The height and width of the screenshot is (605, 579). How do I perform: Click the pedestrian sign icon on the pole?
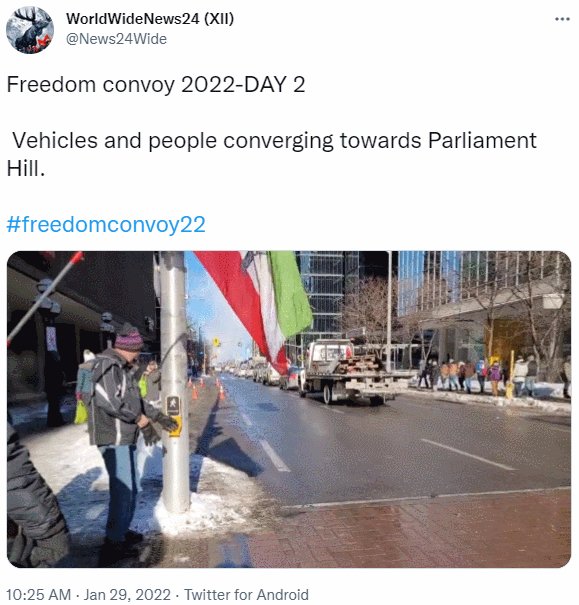pyautogui.click(x=172, y=405)
